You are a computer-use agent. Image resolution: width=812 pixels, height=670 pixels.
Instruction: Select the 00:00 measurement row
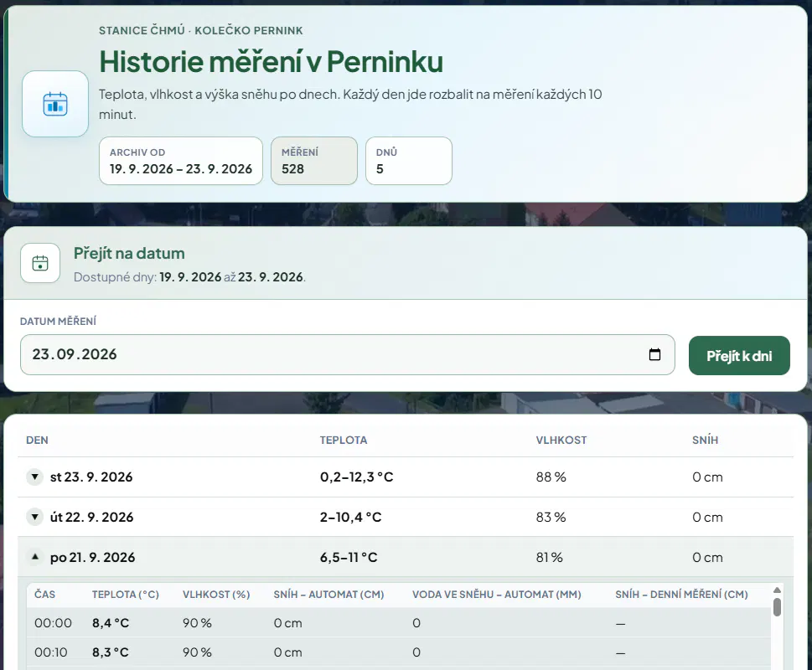click(398, 622)
